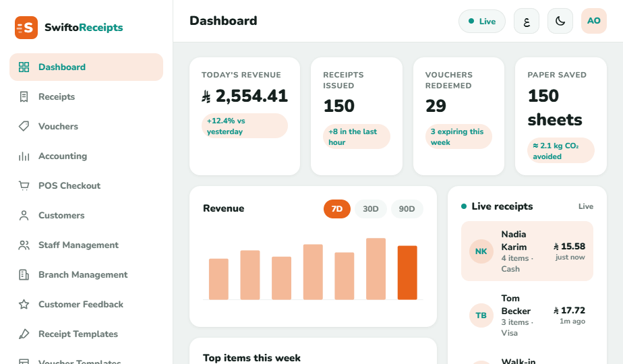
Task: Open Staff Management
Action: [86, 245]
